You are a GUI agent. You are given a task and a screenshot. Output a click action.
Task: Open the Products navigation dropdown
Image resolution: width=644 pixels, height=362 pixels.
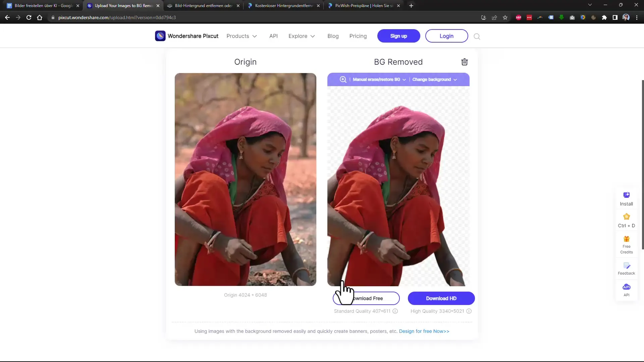241,36
